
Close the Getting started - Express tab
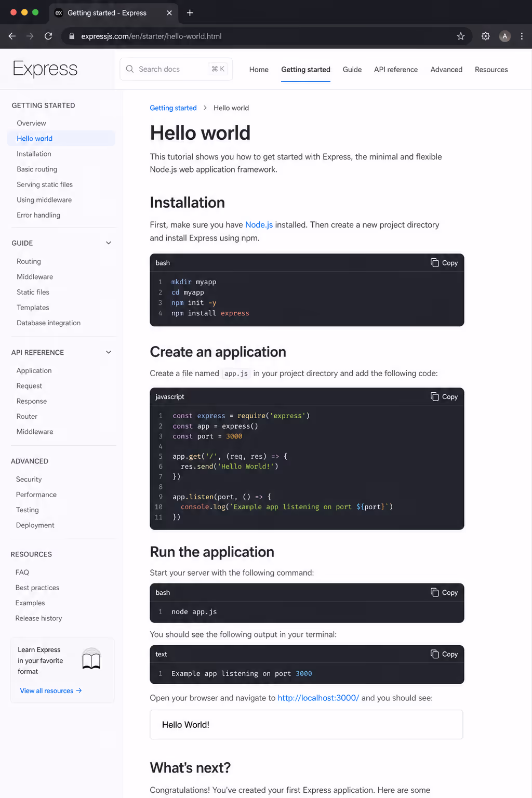pyautogui.click(x=169, y=12)
